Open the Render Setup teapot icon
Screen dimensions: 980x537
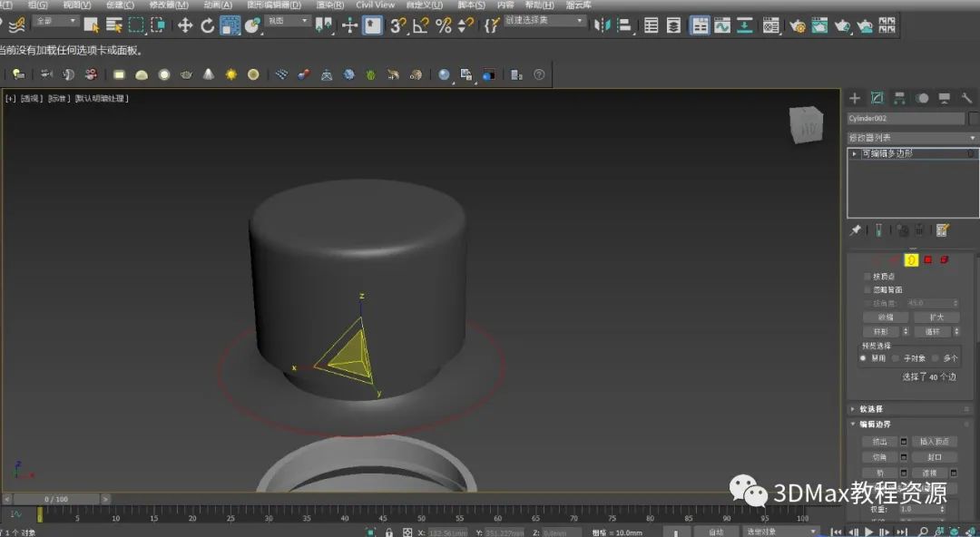798,26
